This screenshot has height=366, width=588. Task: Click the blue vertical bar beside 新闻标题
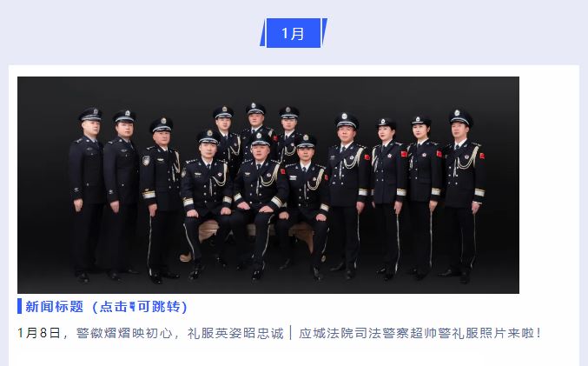(19, 306)
